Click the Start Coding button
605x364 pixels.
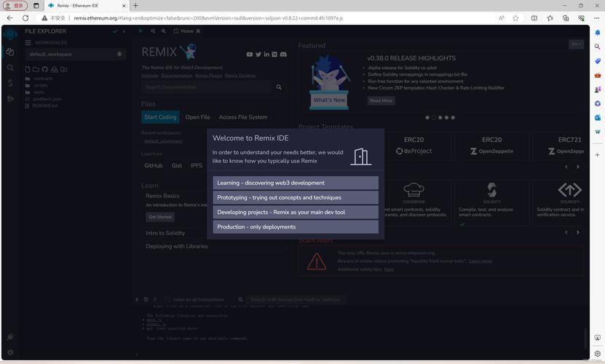160,117
